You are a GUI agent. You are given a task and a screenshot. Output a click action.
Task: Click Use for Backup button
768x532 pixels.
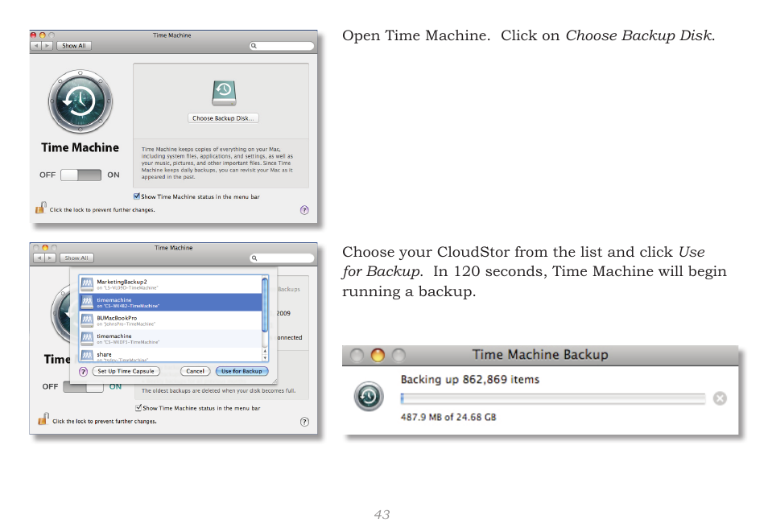click(x=242, y=371)
